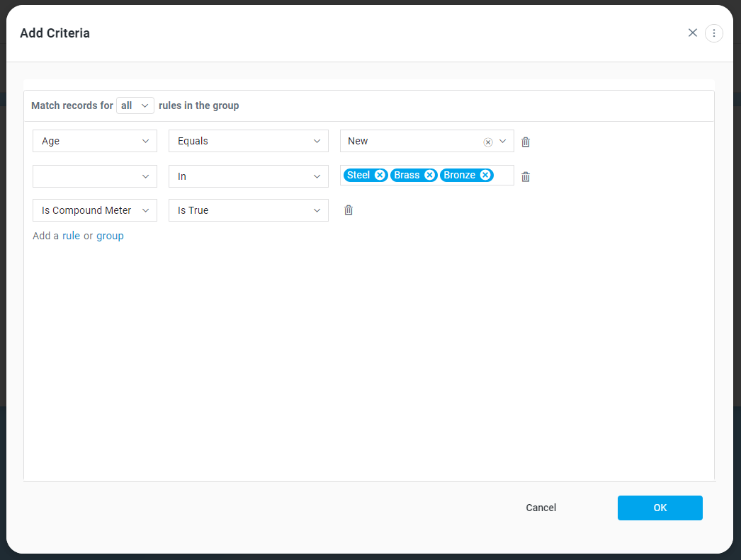The width and height of the screenshot is (741, 560).
Task: Delete the Is Compound Meter rule
Action: point(349,210)
